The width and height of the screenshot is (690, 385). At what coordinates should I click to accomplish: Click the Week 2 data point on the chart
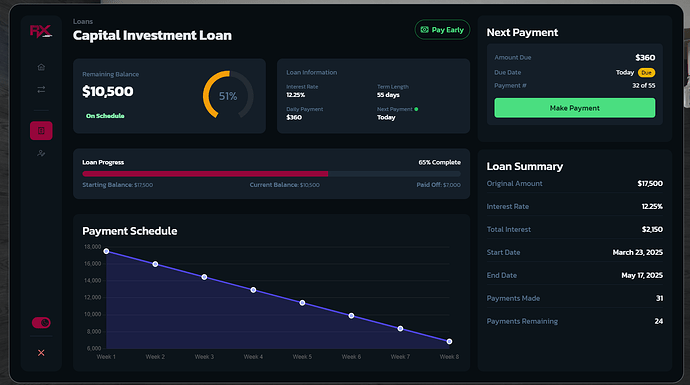(155, 264)
